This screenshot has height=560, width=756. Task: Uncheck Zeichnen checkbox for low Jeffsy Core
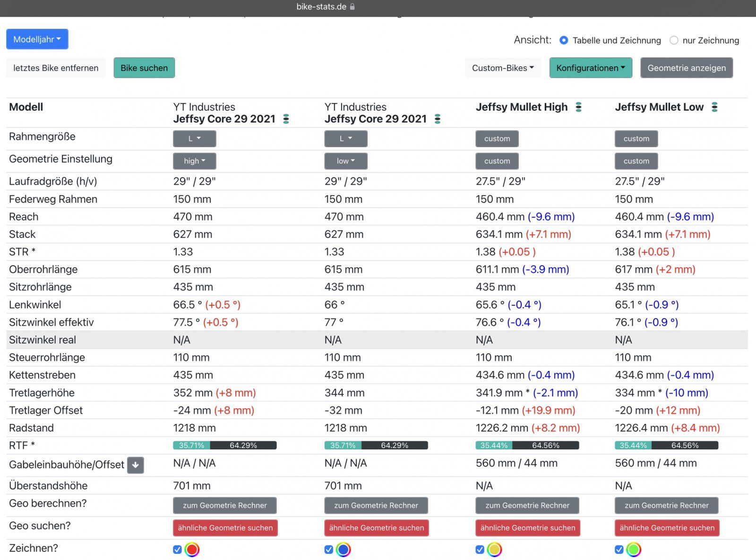329,550
